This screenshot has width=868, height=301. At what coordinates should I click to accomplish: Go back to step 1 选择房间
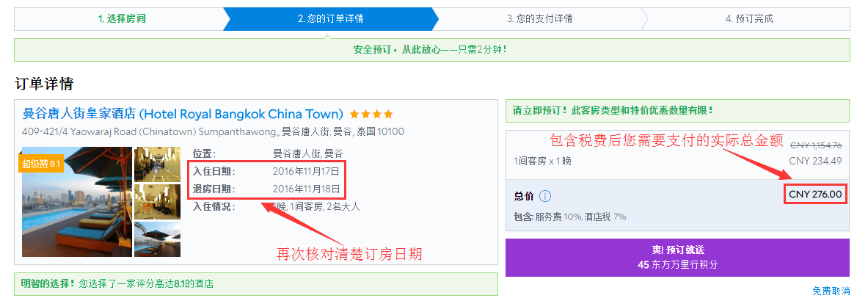(x=122, y=19)
